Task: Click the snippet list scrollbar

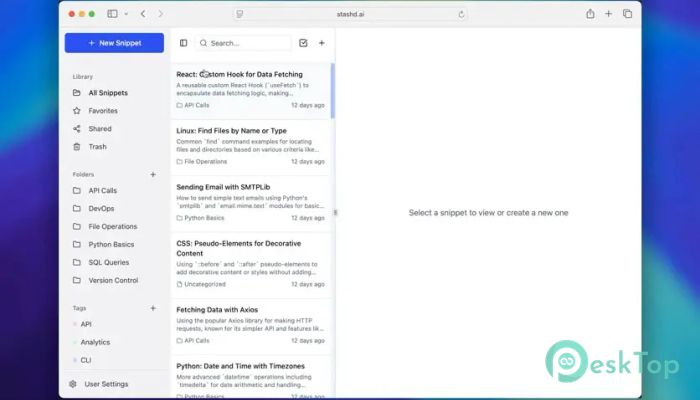Action: 333,91
